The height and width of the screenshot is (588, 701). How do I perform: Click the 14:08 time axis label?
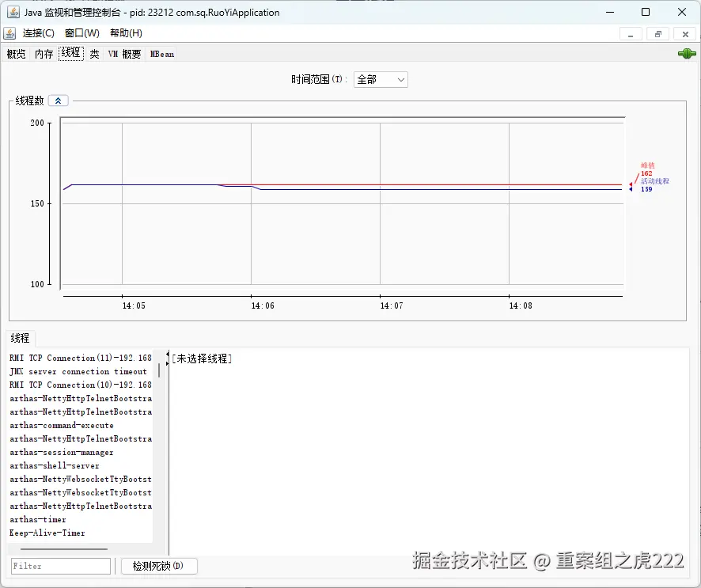[x=521, y=305]
